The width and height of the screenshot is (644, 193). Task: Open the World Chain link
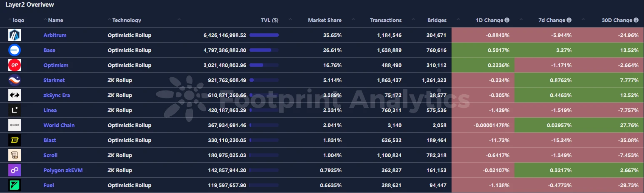coord(59,125)
